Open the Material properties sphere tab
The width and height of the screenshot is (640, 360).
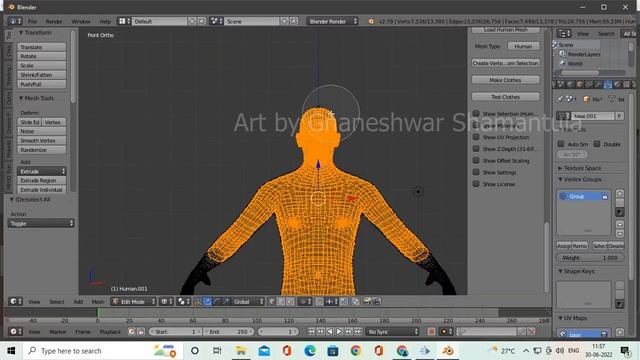[617, 84]
